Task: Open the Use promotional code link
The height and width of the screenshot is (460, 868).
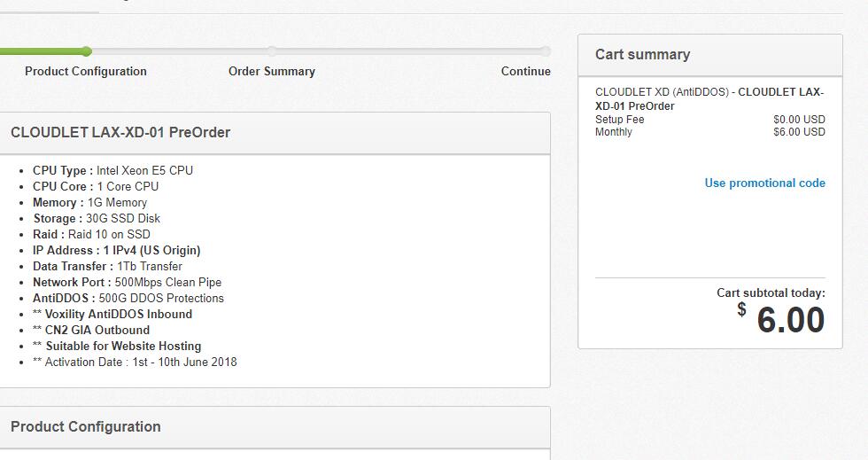Action: [764, 183]
